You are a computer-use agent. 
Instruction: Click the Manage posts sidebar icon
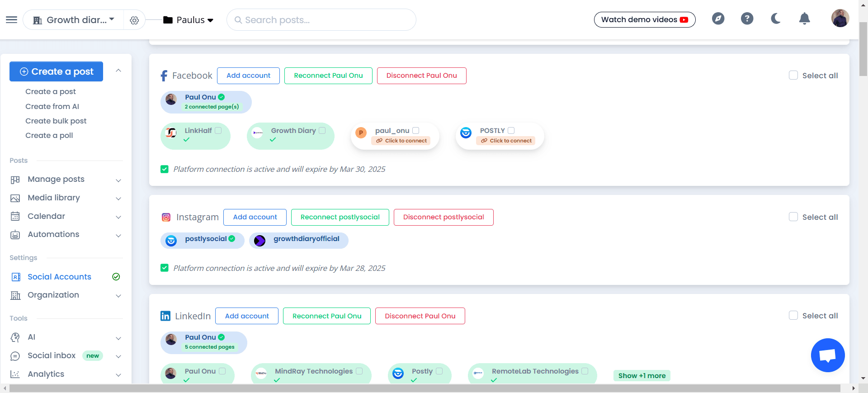pos(15,180)
